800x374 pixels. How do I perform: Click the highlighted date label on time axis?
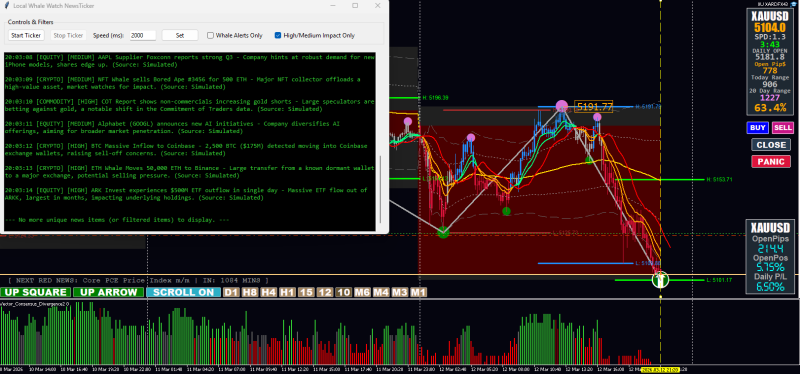point(660,369)
